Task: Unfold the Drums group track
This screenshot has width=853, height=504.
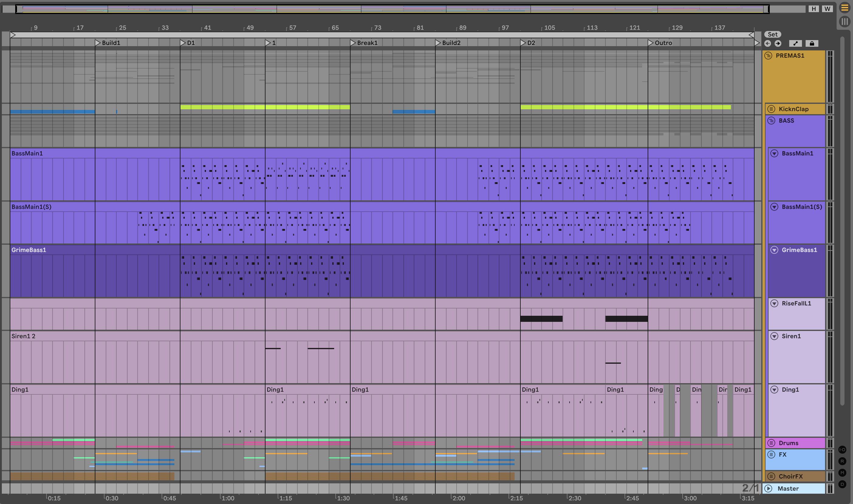Action: pos(771,443)
